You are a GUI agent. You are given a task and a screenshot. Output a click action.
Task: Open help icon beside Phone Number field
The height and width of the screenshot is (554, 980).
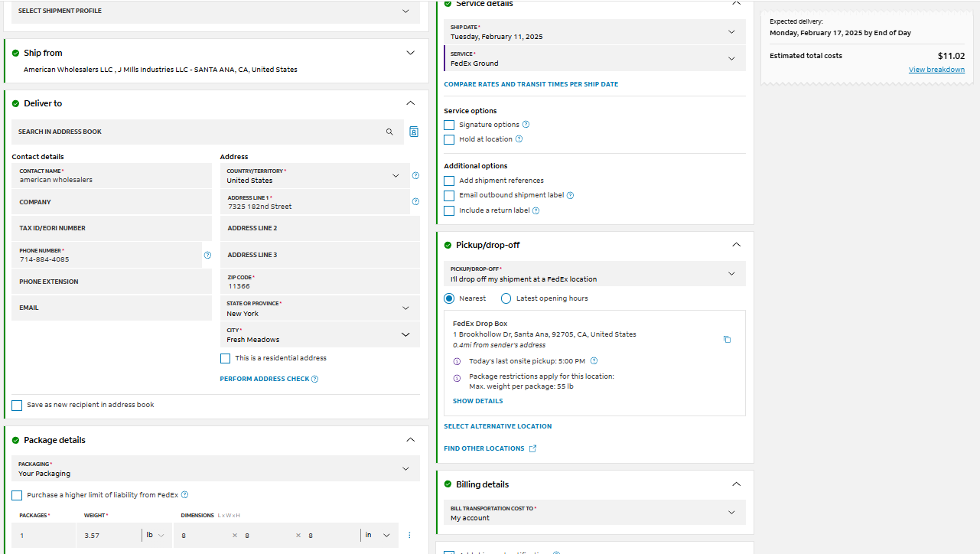[207, 255]
